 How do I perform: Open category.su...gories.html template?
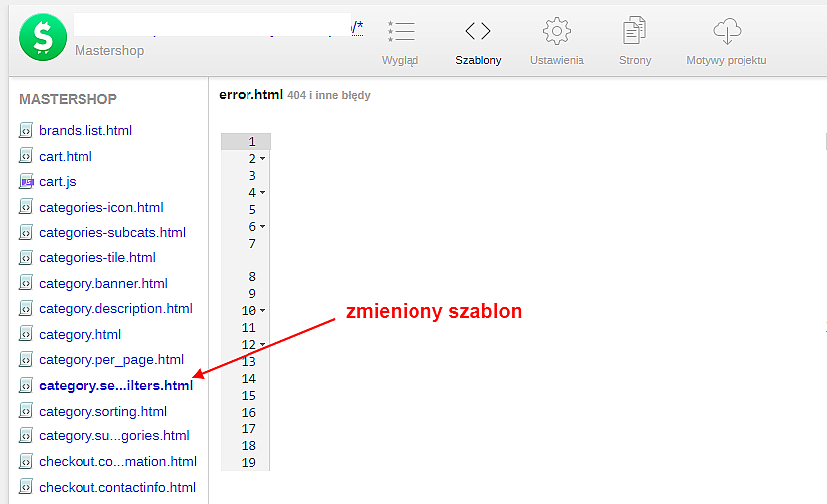pos(114,436)
